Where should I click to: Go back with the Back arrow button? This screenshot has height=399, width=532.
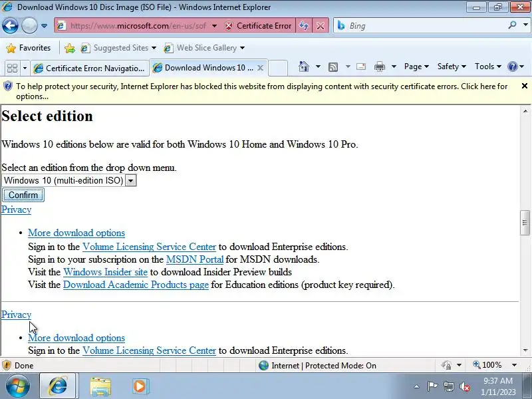pyautogui.click(x=10, y=26)
